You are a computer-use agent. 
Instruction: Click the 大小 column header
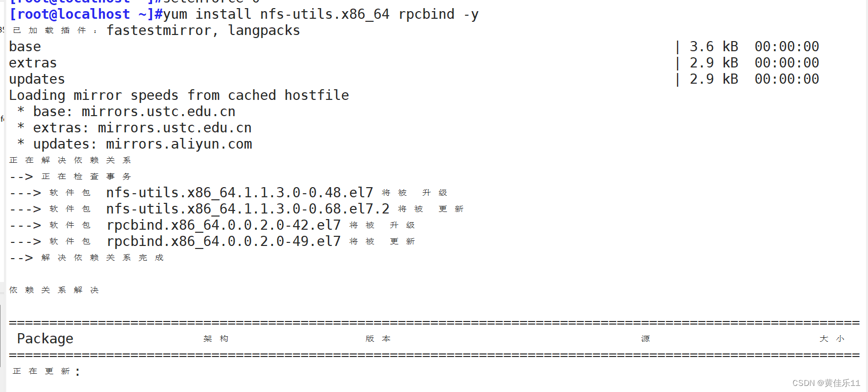832,339
